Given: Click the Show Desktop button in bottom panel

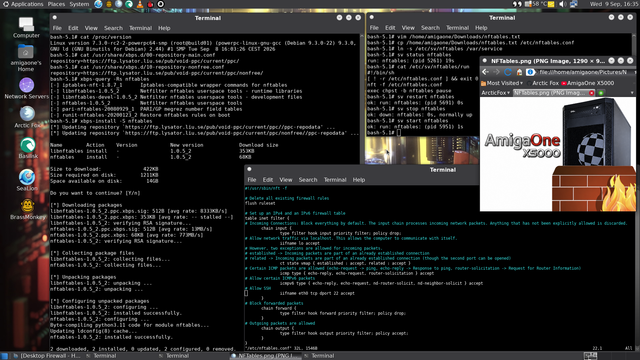Looking at the screenshot, I should (x=4, y=356).
